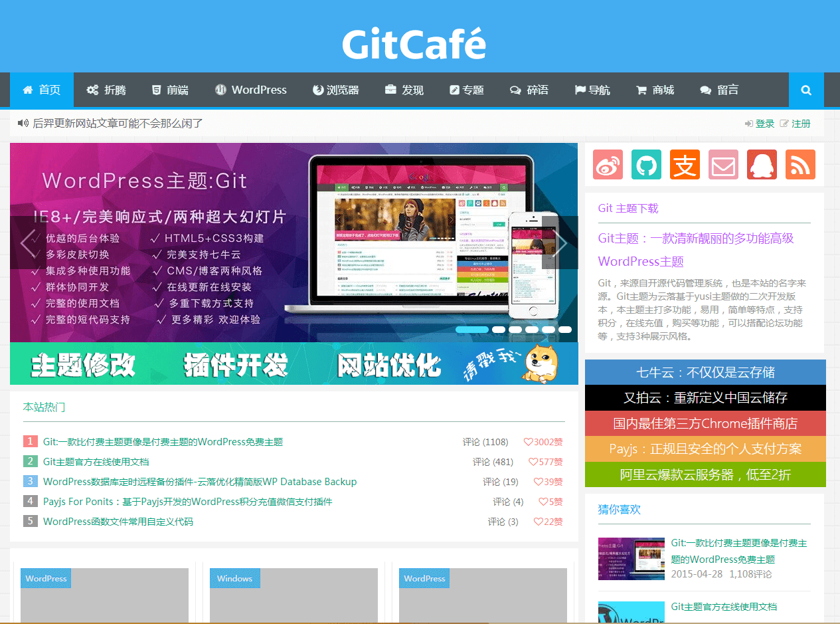Open the 主题修改 doge ad banner
Screen dimensions: 840x624
point(294,364)
